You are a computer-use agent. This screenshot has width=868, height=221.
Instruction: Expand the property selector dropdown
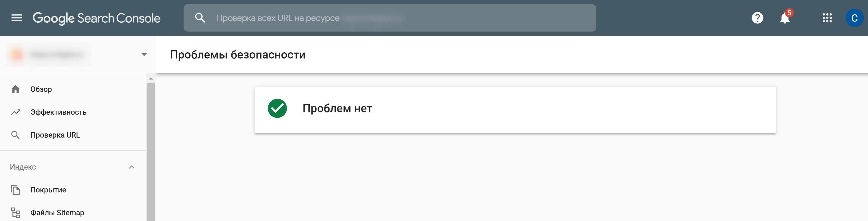[144, 55]
